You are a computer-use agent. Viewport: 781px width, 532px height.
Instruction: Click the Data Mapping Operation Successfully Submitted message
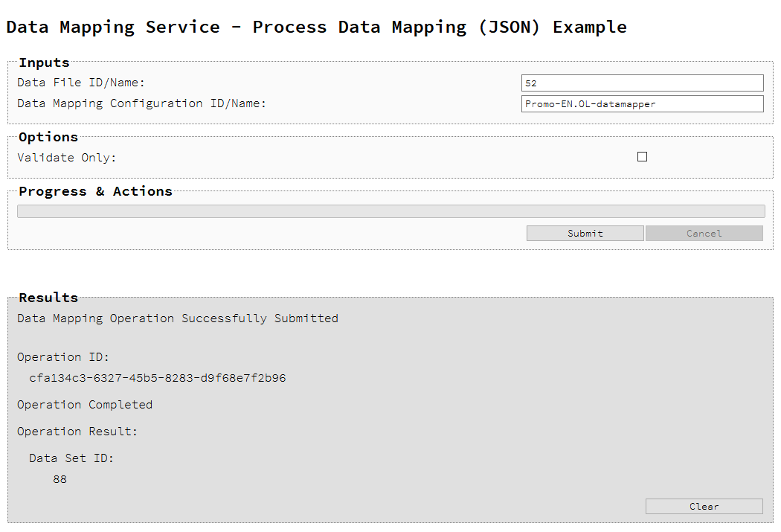177,318
